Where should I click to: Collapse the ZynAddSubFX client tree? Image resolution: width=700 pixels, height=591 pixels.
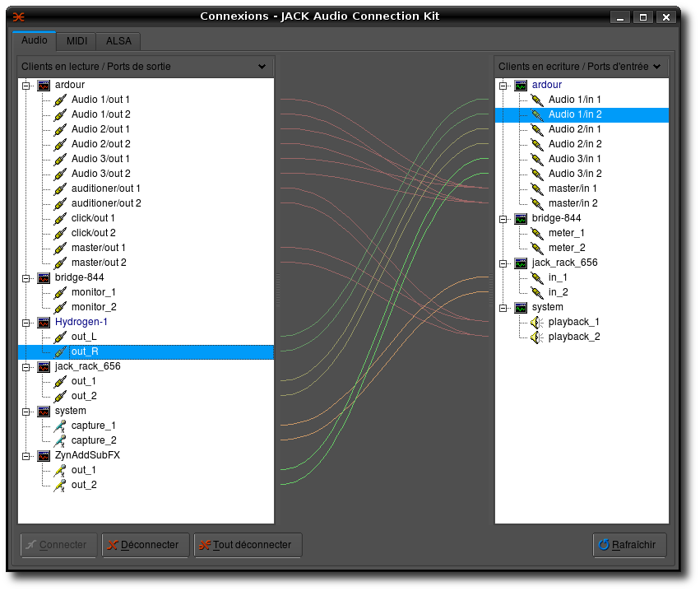coord(25,456)
